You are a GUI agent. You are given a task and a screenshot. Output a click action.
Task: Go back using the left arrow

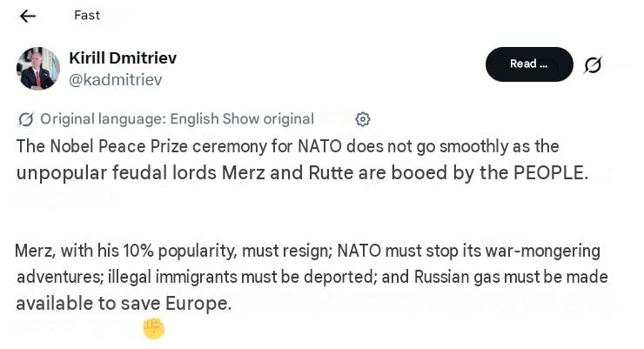pyautogui.click(x=28, y=16)
